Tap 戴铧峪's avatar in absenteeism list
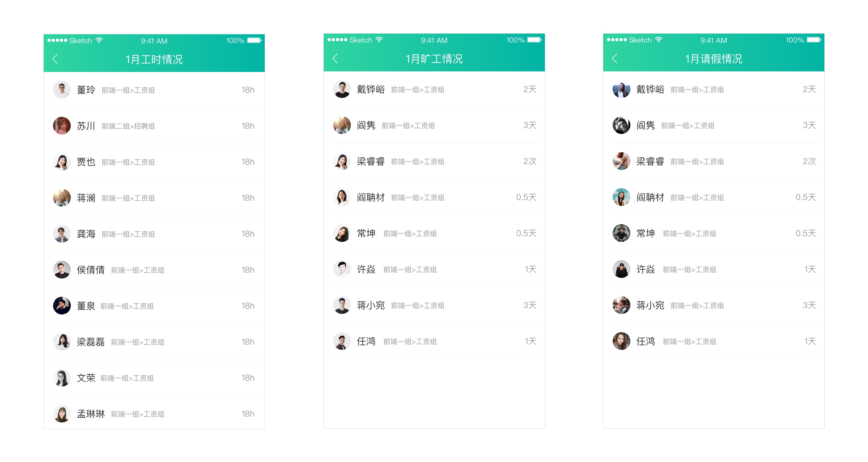This screenshot has width=868, height=462. (342, 89)
